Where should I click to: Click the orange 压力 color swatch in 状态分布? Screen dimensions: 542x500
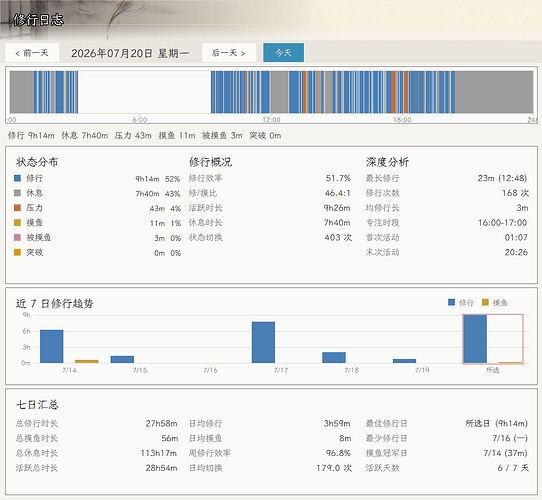pos(17,208)
